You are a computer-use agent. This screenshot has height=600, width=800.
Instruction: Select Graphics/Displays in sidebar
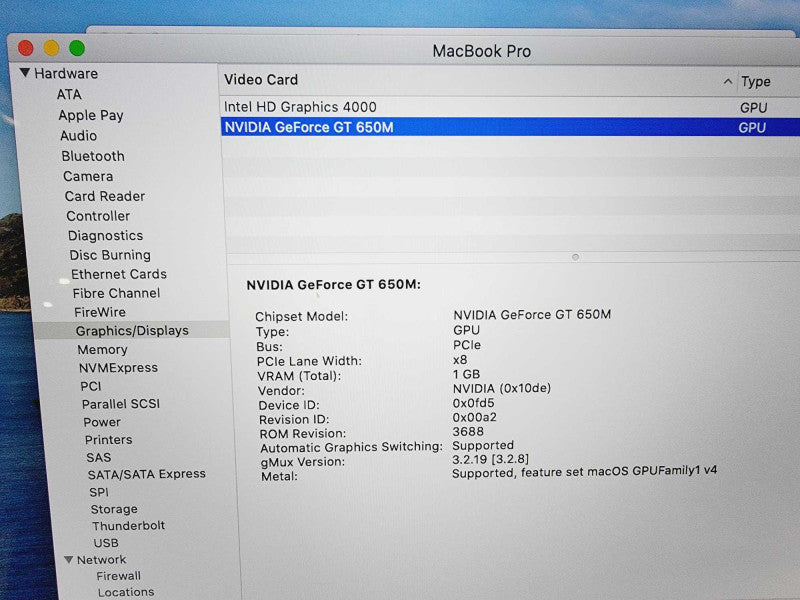pyautogui.click(x=132, y=331)
